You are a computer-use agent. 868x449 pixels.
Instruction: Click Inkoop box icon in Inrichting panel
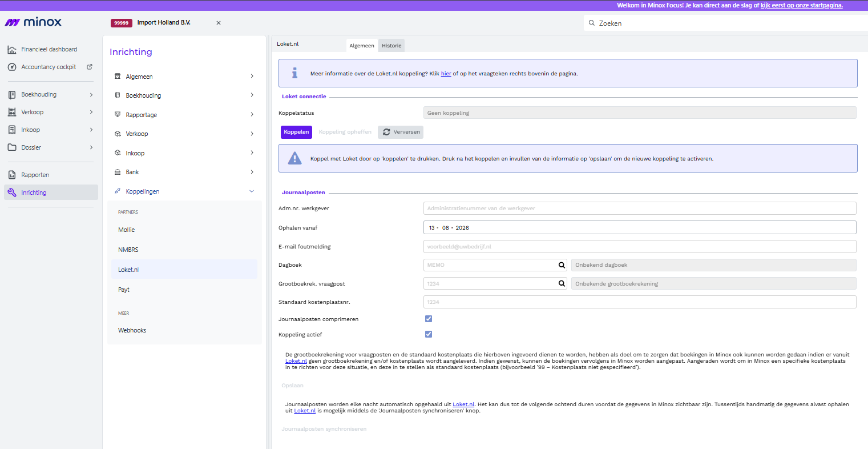point(118,153)
